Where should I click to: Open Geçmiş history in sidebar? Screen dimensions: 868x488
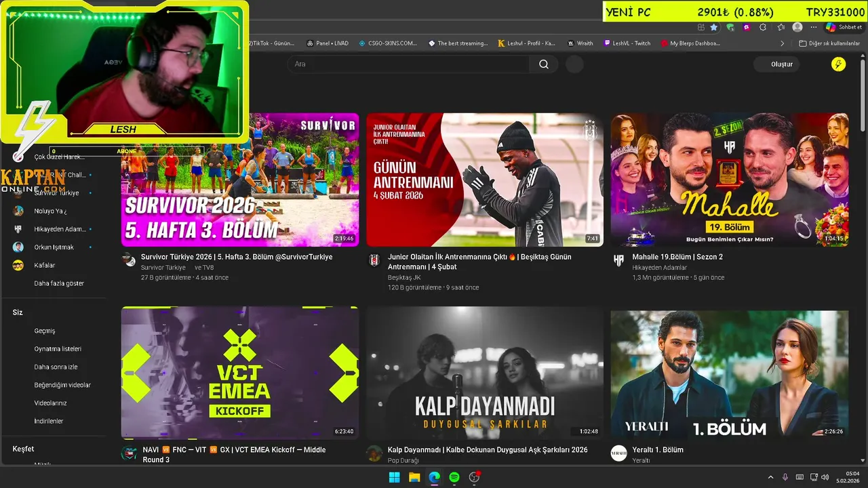click(x=45, y=331)
